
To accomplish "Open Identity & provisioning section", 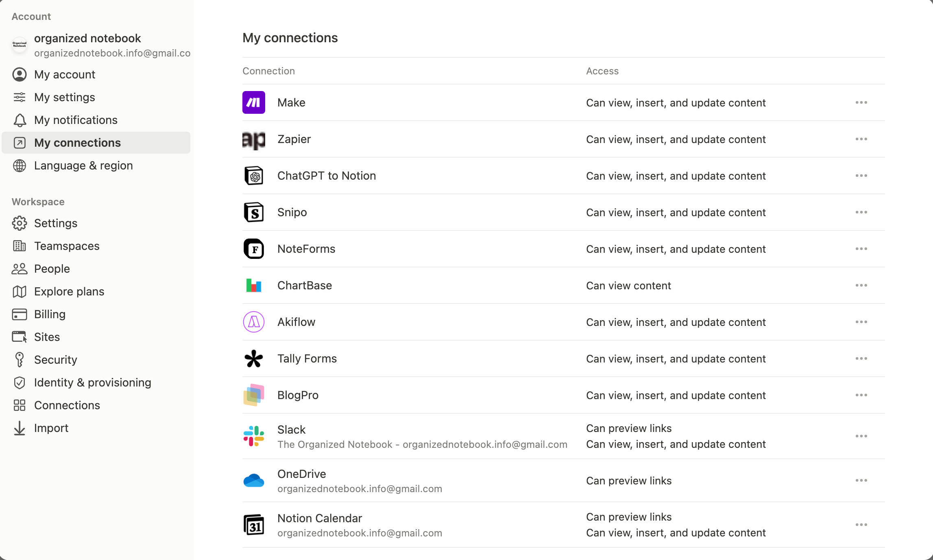I will tap(92, 382).
